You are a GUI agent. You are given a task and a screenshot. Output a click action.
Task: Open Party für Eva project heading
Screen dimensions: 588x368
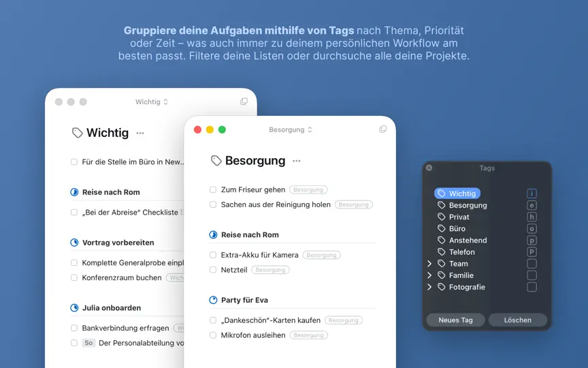click(244, 300)
